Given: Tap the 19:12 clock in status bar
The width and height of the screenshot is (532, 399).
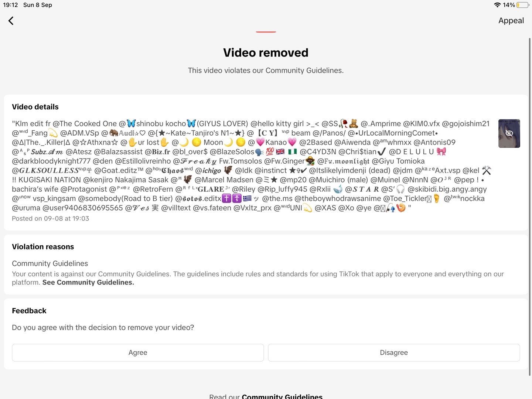Looking at the screenshot, I should [10, 5].
